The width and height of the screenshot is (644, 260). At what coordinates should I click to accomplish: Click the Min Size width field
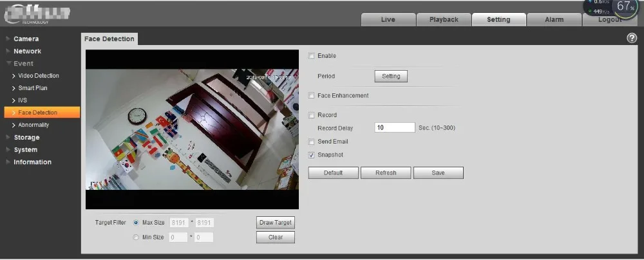pyautogui.click(x=178, y=237)
